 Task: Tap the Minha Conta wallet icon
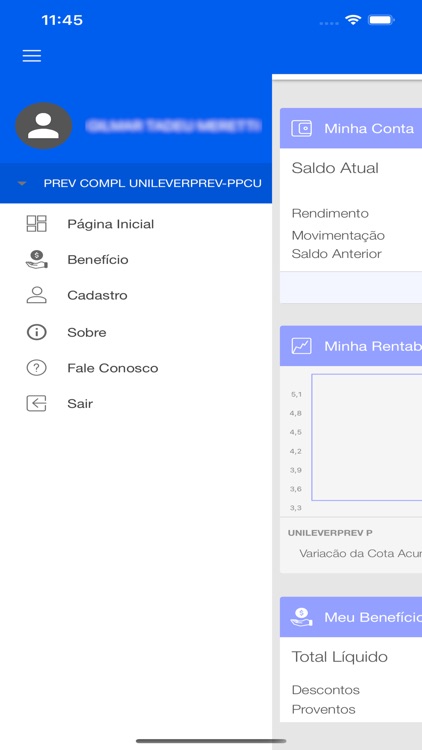[301, 128]
